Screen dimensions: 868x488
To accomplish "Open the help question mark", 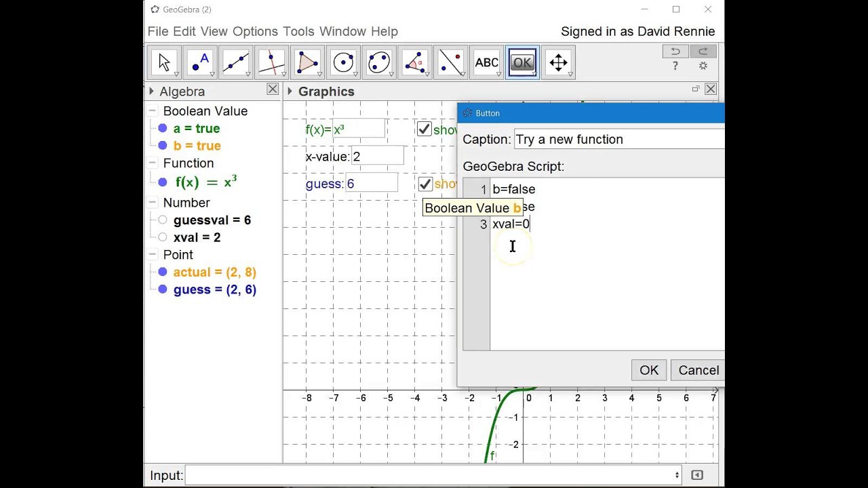I will tap(675, 66).
